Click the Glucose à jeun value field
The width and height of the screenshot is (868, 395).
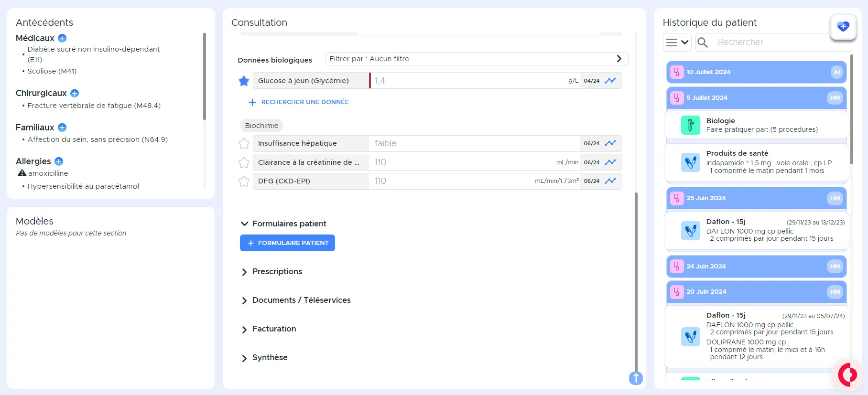(x=474, y=81)
